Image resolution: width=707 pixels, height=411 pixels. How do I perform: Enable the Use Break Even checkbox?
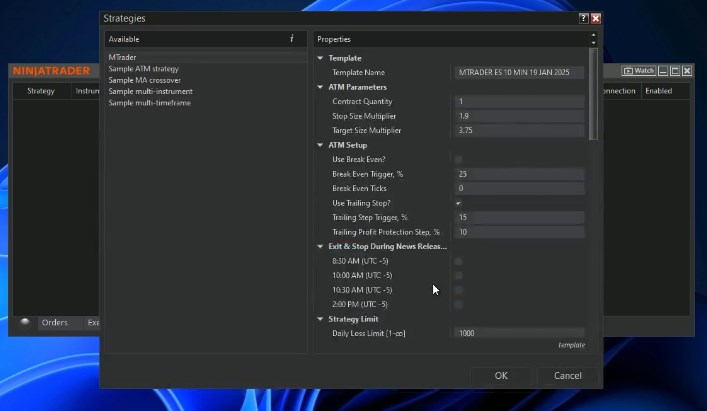click(459, 160)
